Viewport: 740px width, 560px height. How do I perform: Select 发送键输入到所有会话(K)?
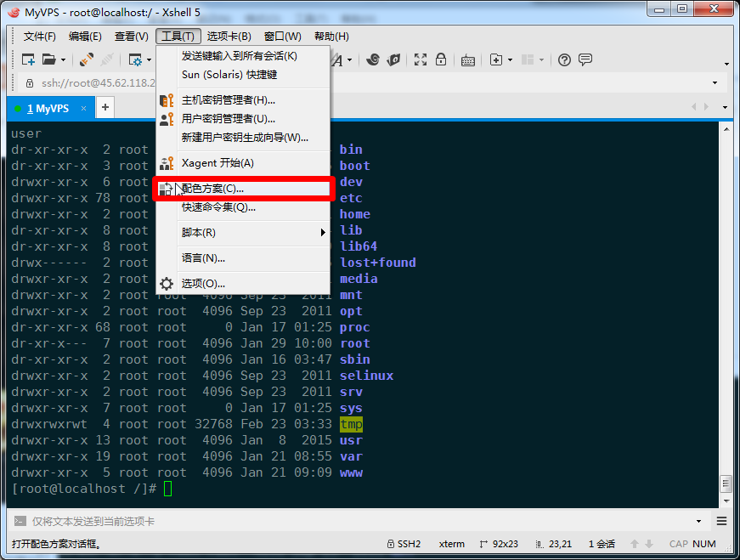244,56
